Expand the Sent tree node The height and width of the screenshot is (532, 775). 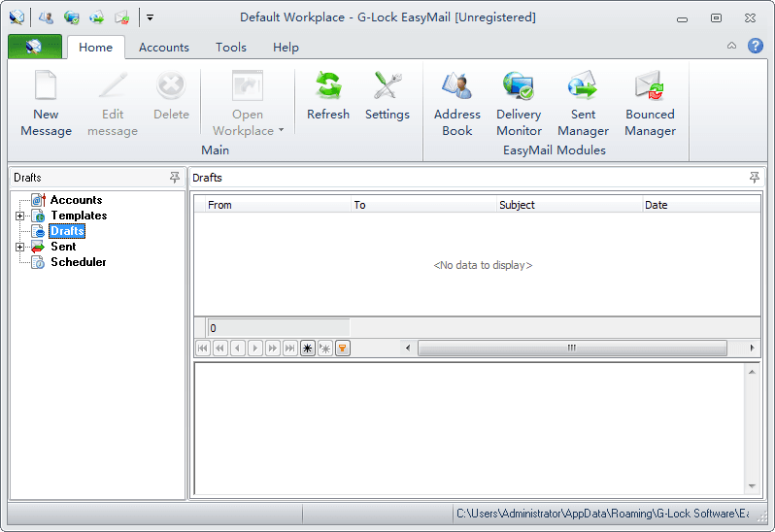[x=19, y=247]
